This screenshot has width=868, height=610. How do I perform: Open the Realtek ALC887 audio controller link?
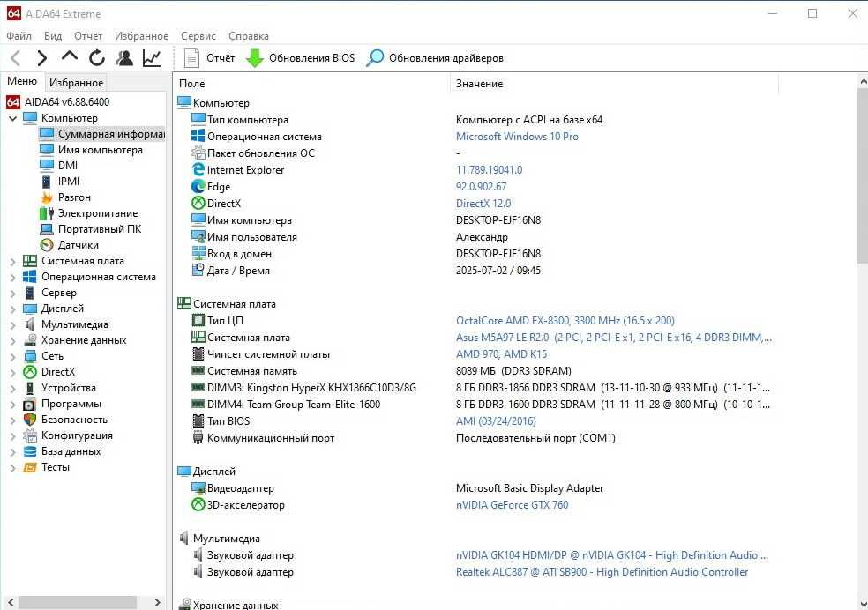[x=602, y=572]
